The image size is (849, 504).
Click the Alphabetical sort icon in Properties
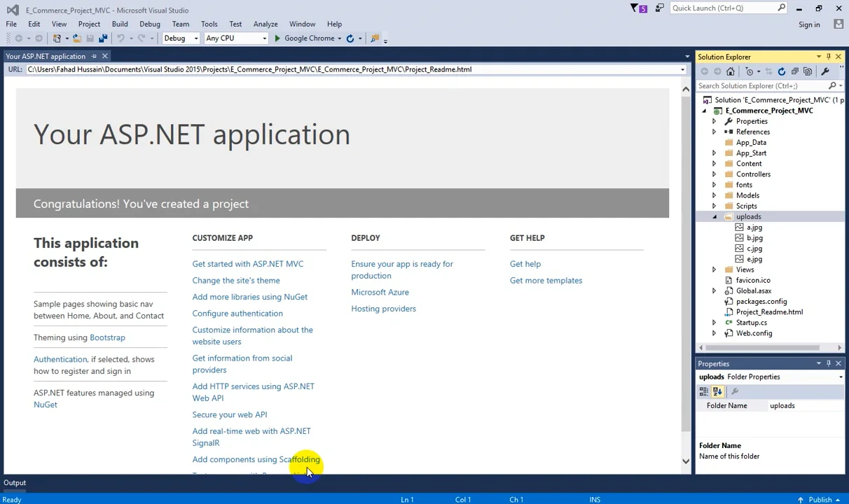717,392
